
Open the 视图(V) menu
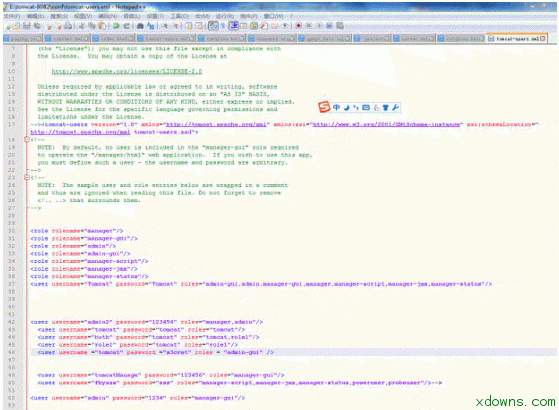[83, 16]
